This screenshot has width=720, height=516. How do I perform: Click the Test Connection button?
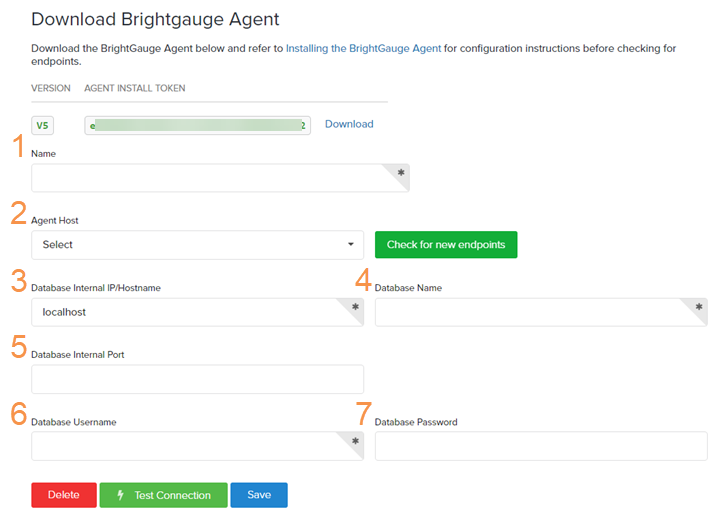[x=163, y=495]
